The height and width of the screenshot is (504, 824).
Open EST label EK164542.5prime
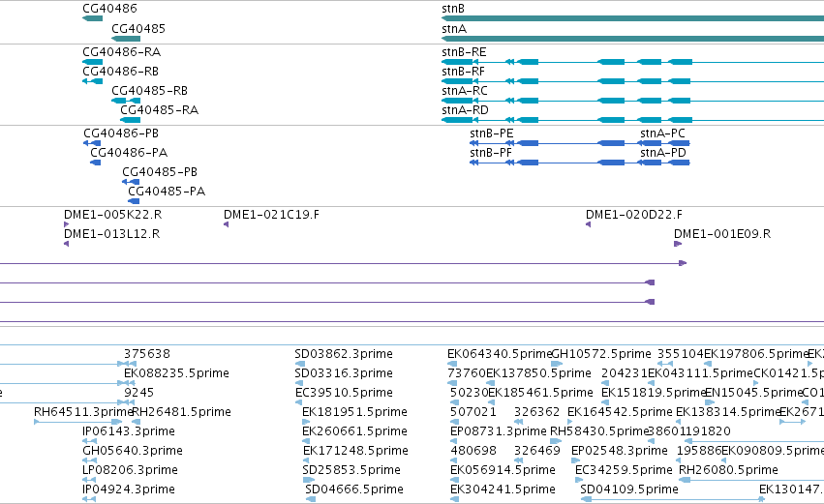(620, 412)
